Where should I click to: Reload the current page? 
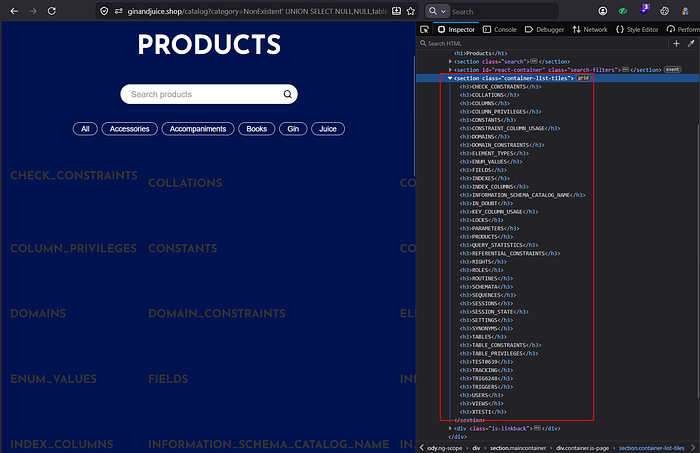coord(52,11)
